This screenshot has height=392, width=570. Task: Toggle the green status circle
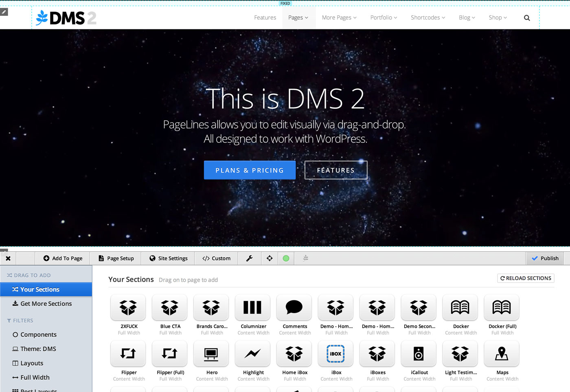(x=286, y=258)
